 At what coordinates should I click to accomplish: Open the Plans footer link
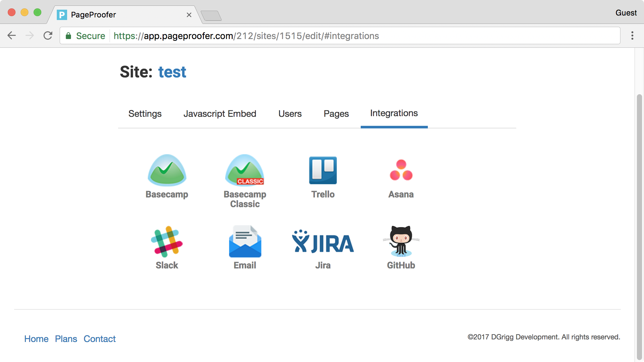[x=66, y=339]
